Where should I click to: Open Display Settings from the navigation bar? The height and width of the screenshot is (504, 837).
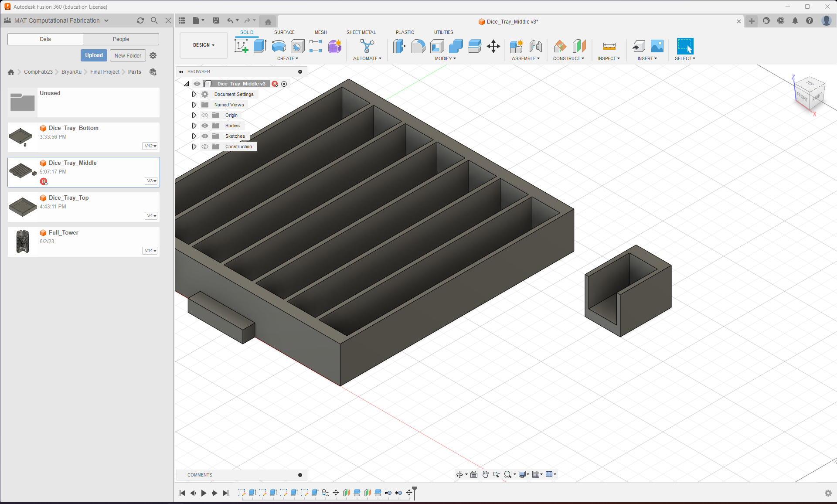pyautogui.click(x=523, y=474)
